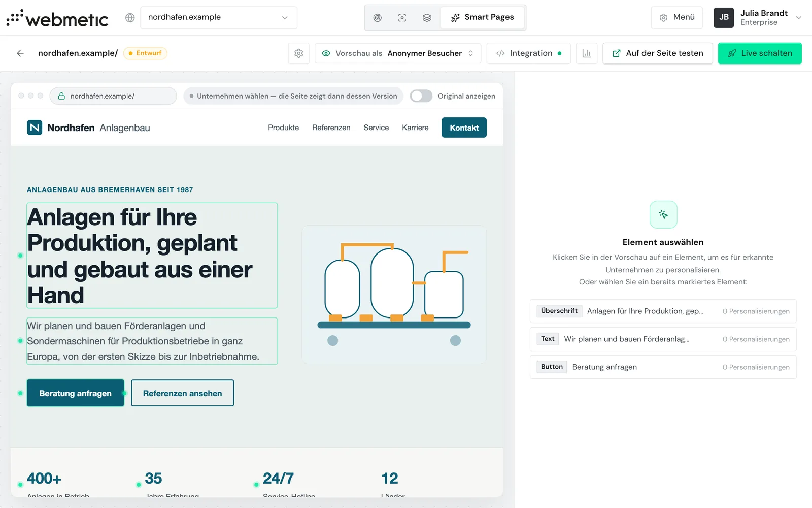Viewport: 812px width, 508px height.
Task: Click the Beratung anfragen button in preview
Action: pyautogui.click(x=75, y=393)
